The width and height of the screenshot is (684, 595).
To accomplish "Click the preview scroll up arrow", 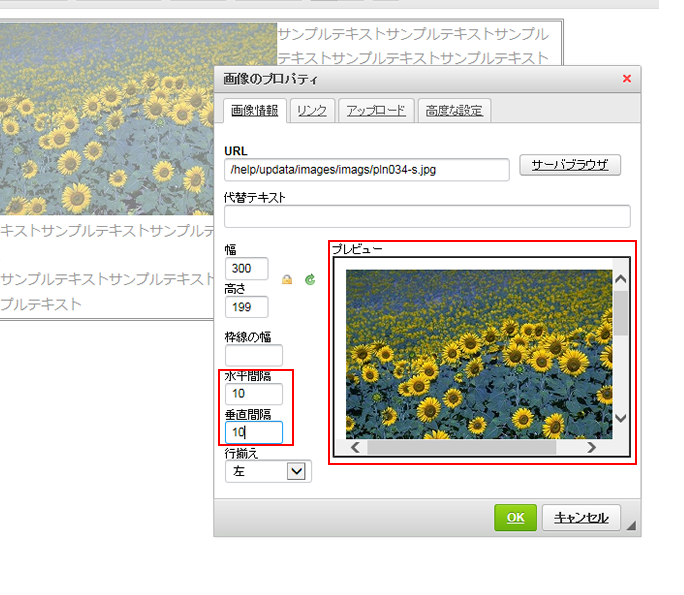I will (x=620, y=280).
